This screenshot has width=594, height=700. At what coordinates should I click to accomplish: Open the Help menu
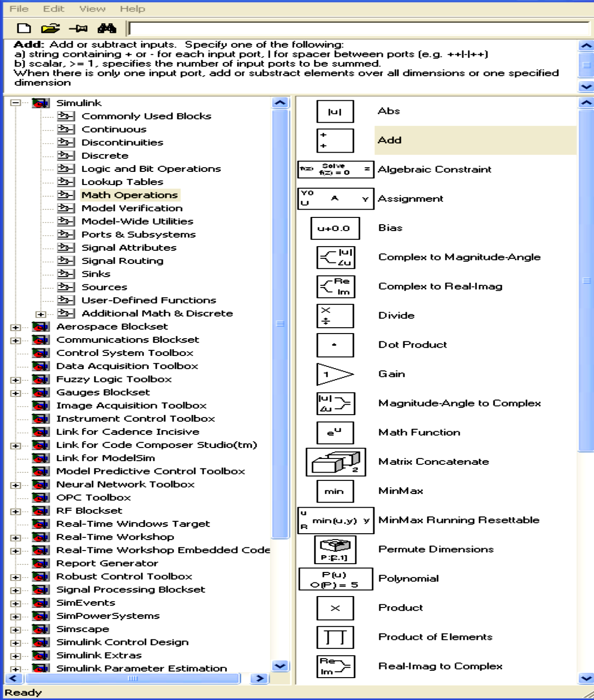pyautogui.click(x=132, y=9)
